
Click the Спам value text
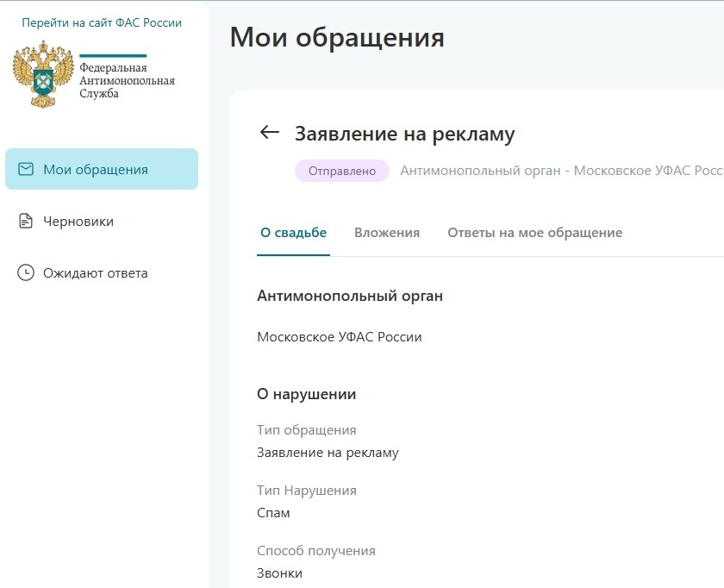(273, 513)
